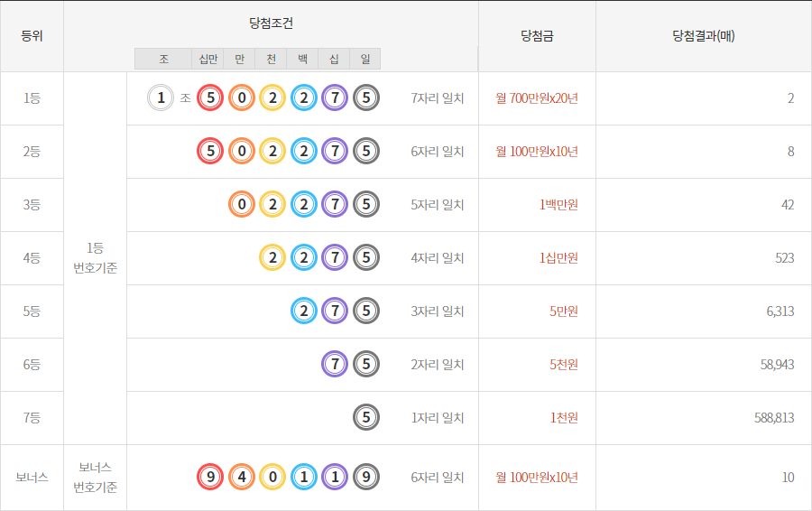
Task: Click the 3자리 일치 condition text
Action: 438,311
